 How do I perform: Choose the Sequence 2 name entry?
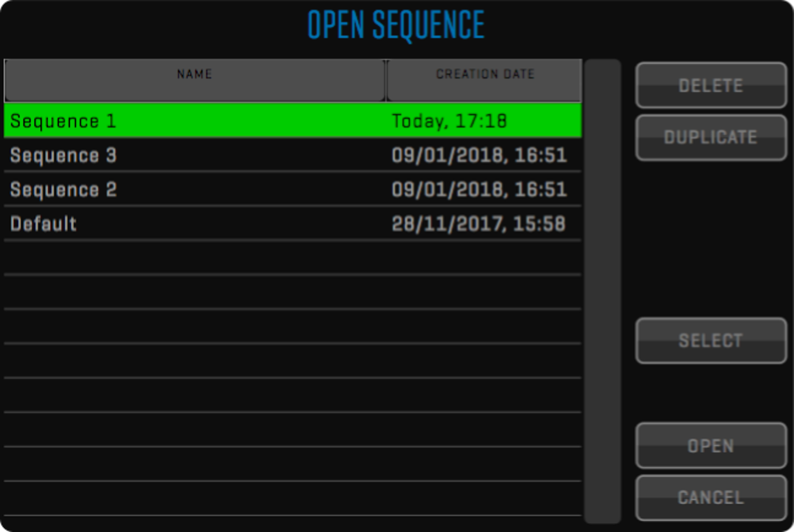point(63,190)
